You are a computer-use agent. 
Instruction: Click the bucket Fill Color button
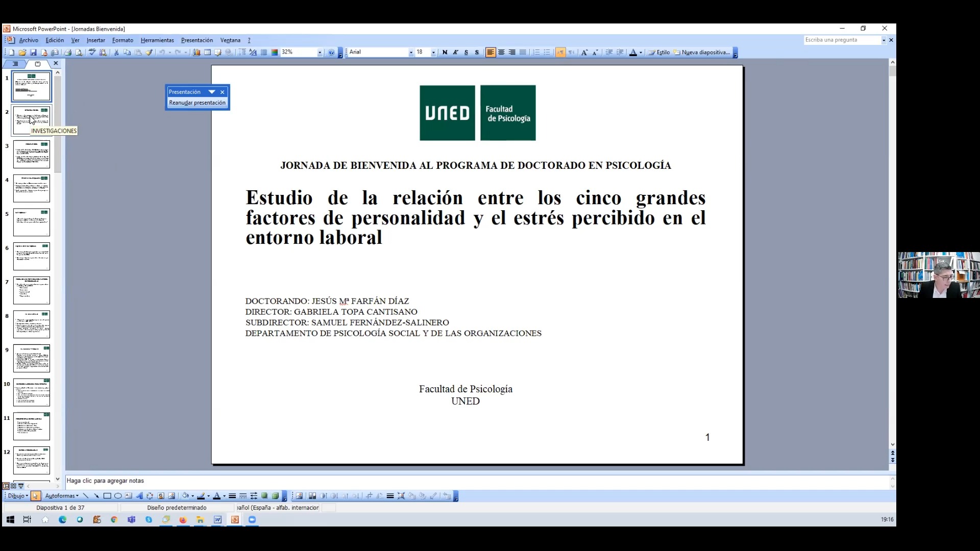tap(186, 496)
